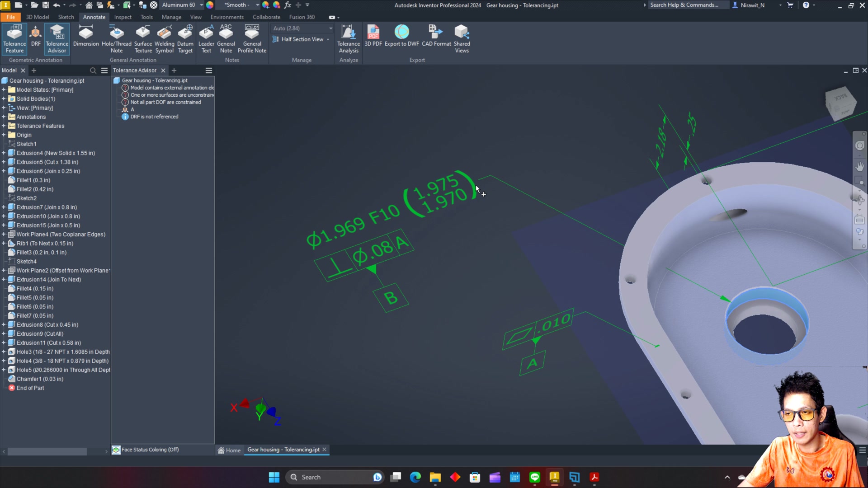868x488 pixels.
Task: Click the Export to DWF icon
Action: [401, 36]
